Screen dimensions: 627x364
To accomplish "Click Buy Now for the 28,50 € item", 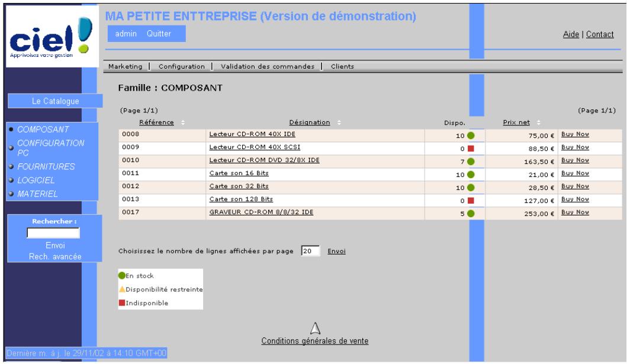I will (x=575, y=186).
